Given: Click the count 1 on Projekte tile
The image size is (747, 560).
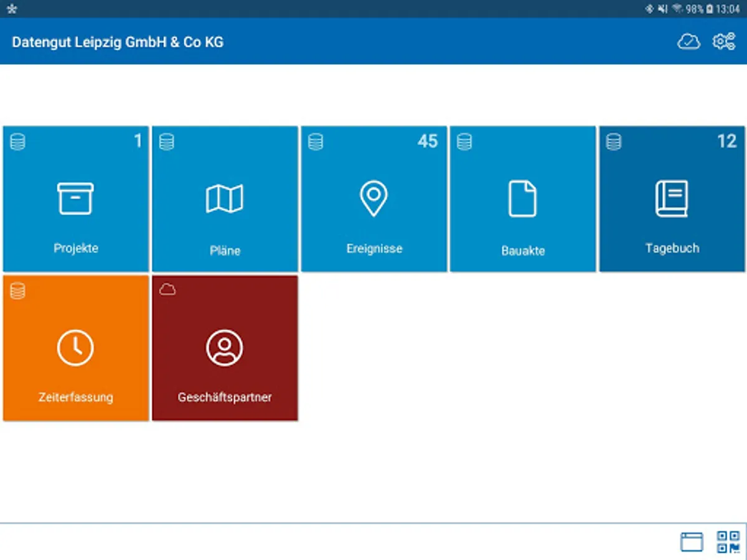Looking at the screenshot, I should pyautogui.click(x=138, y=141).
